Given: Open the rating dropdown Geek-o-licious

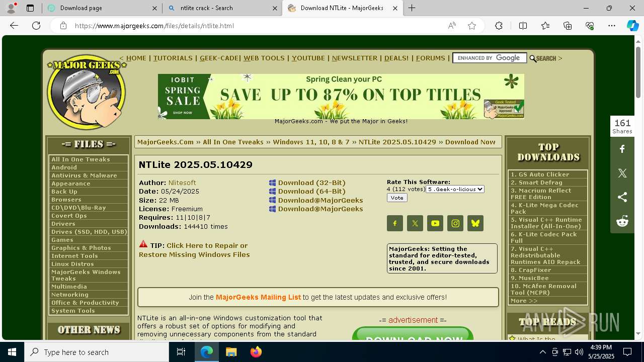Looking at the screenshot, I should click(x=455, y=189).
